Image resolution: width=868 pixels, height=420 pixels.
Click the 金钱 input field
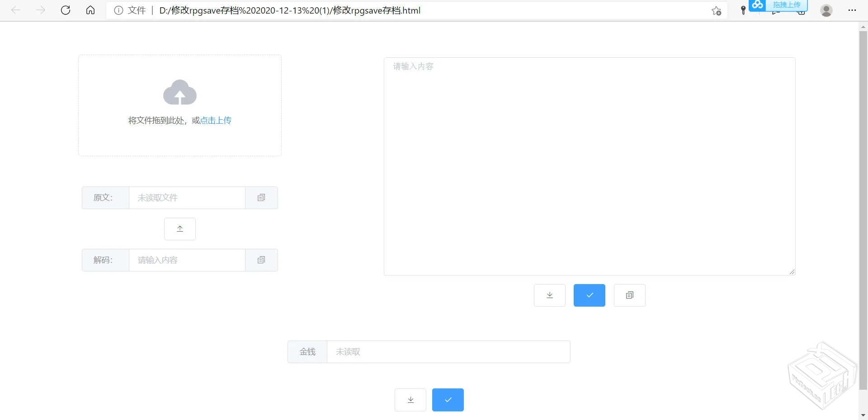coord(448,352)
